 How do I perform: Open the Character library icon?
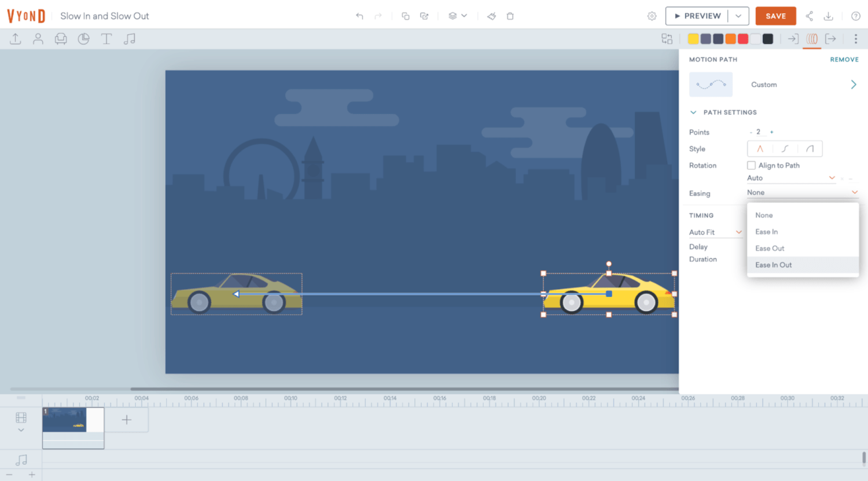[38, 39]
